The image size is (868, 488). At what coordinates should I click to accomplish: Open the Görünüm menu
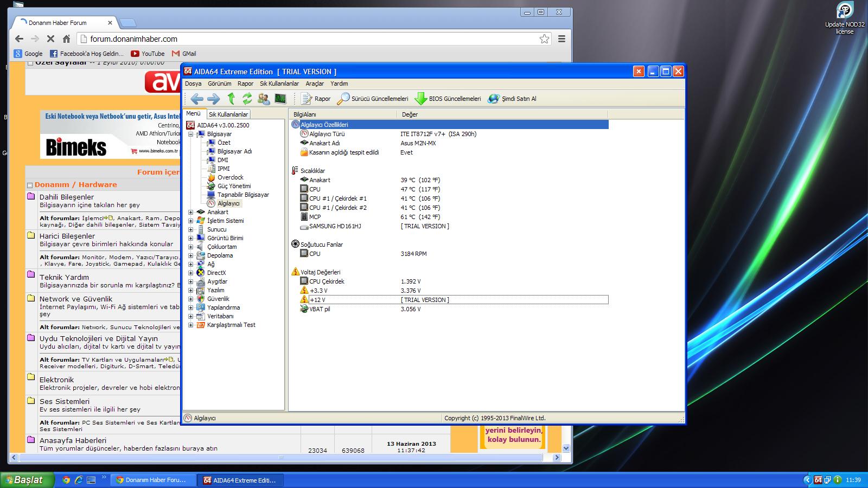(219, 84)
